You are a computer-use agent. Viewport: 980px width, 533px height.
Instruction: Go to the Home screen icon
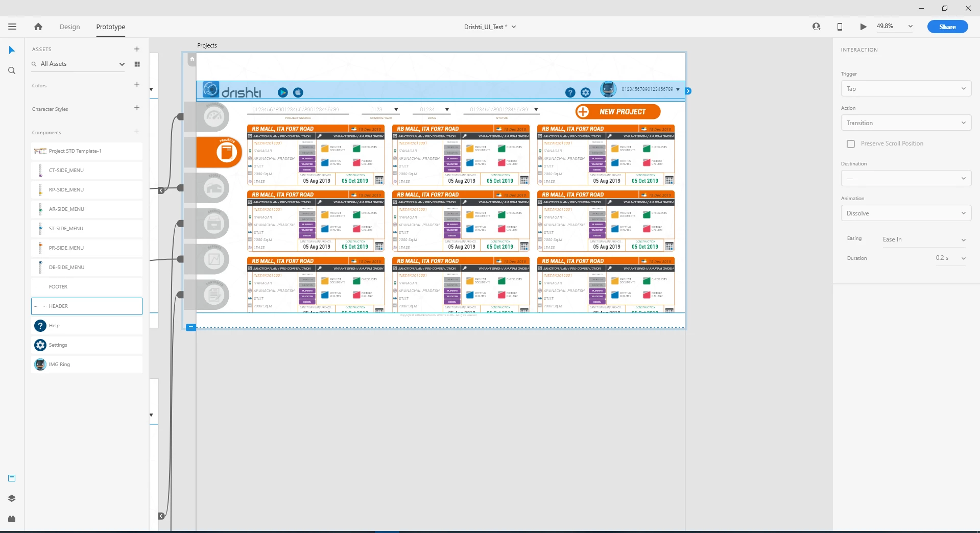[38, 27]
